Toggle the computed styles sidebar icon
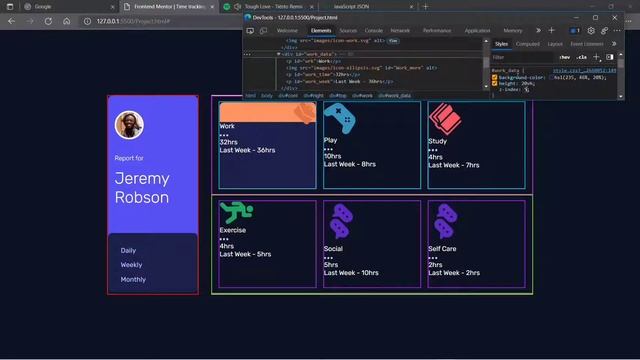This screenshot has height=360, width=640. (609, 57)
